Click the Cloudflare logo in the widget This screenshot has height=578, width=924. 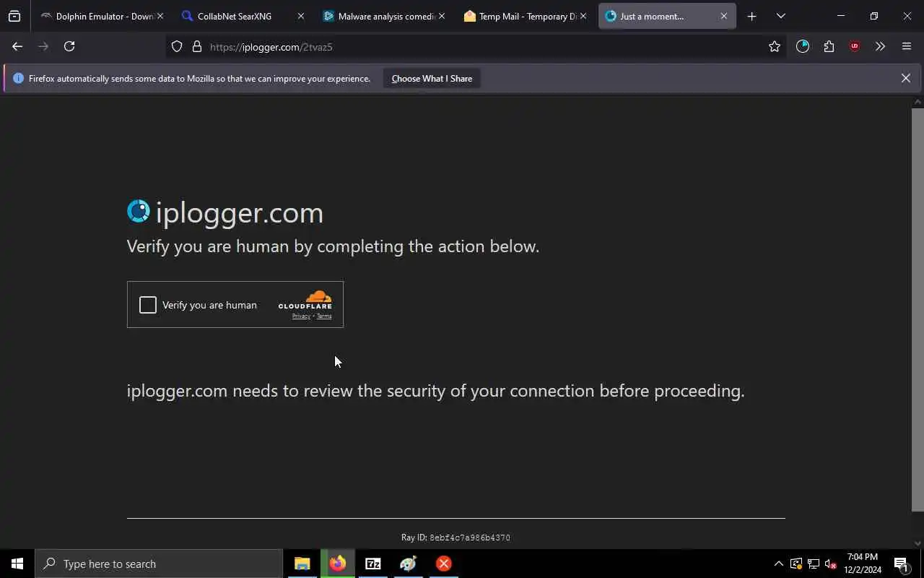click(305, 300)
